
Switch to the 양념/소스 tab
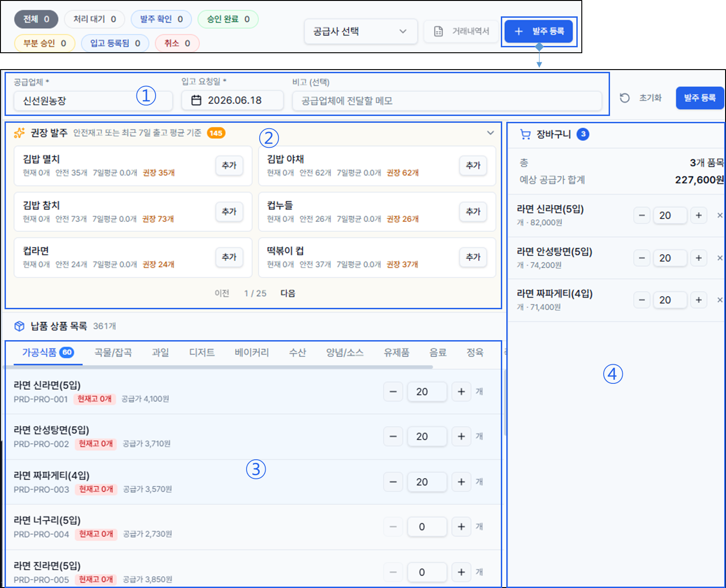point(345,352)
